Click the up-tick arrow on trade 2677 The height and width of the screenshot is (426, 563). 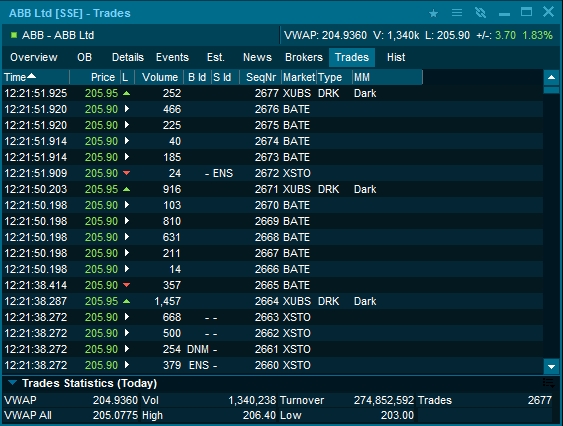(x=126, y=93)
